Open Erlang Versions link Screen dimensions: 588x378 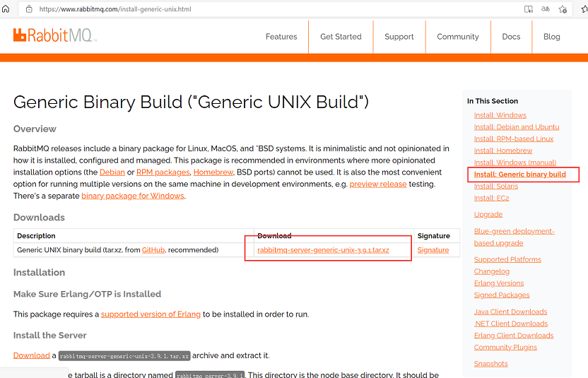click(x=498, y=283)
